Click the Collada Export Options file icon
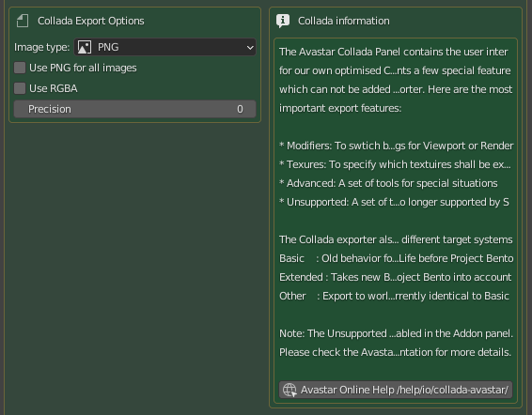Viewport: 532px width, 415px height. pos(23,21)
